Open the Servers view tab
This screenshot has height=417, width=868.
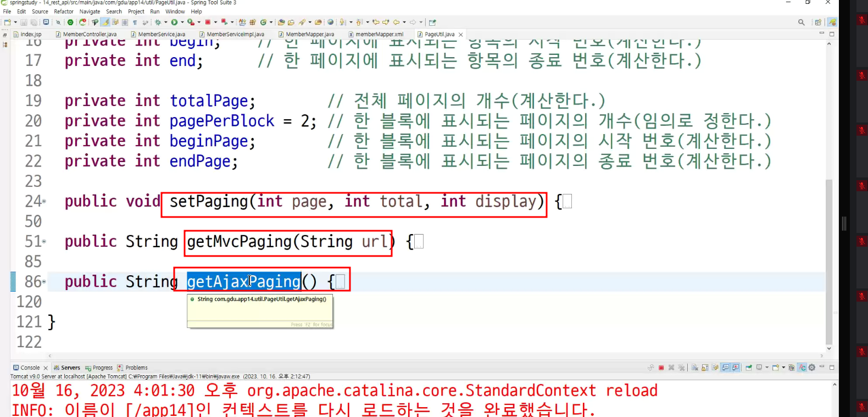coord(67,368)
